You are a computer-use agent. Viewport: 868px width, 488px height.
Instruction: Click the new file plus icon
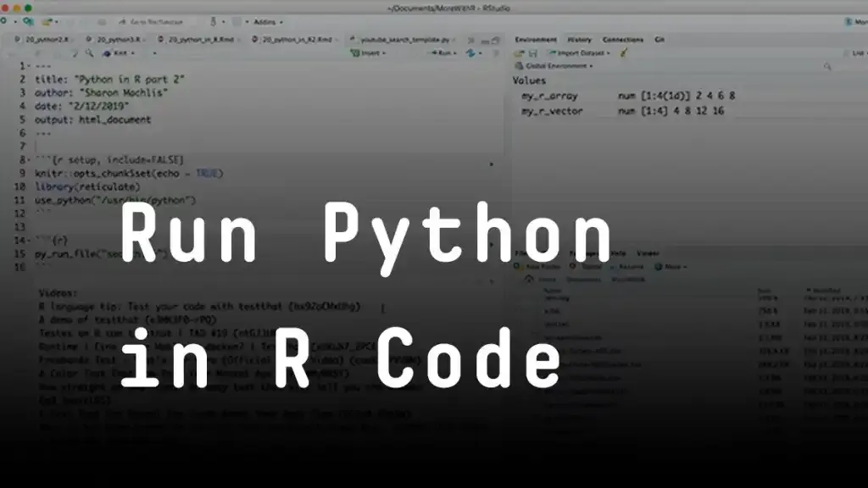[x=4, y=21]
